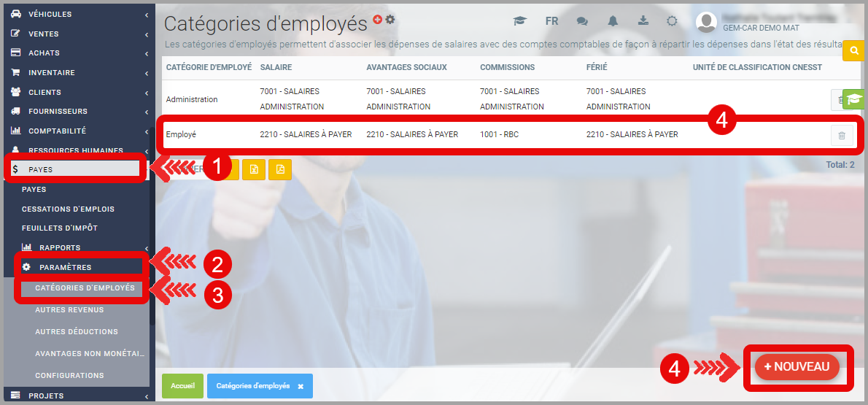868x405 pixels.
Task: Go to the Accueil tab
Action: pos(182,386)
